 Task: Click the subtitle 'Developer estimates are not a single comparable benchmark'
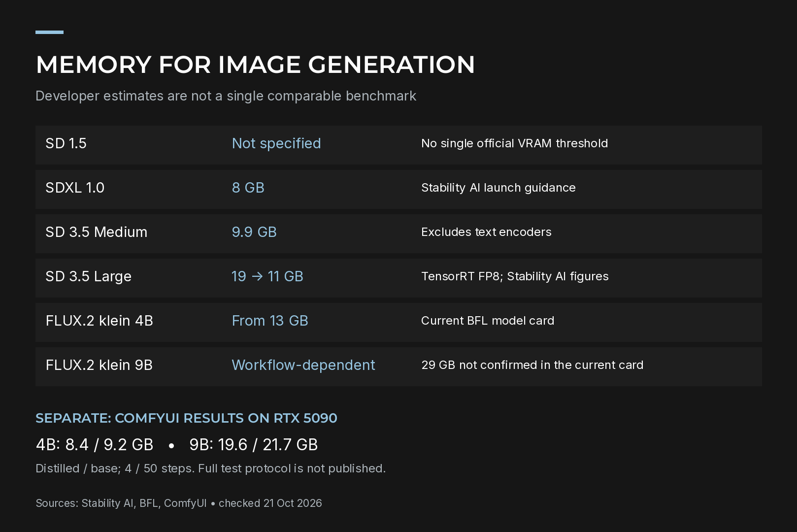pos(226,96)
